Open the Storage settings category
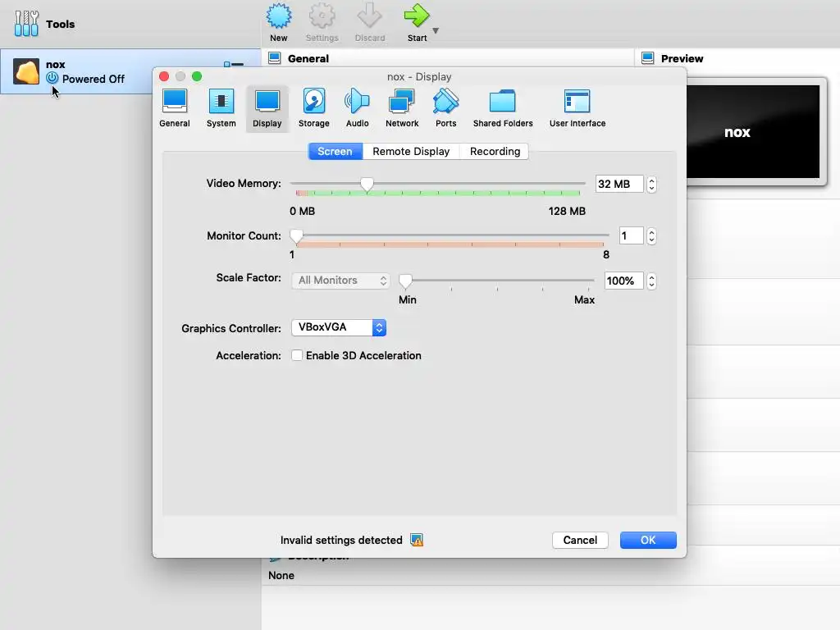Image resolution: width=840 pixels, height=630 pixels. pos(314,107)
